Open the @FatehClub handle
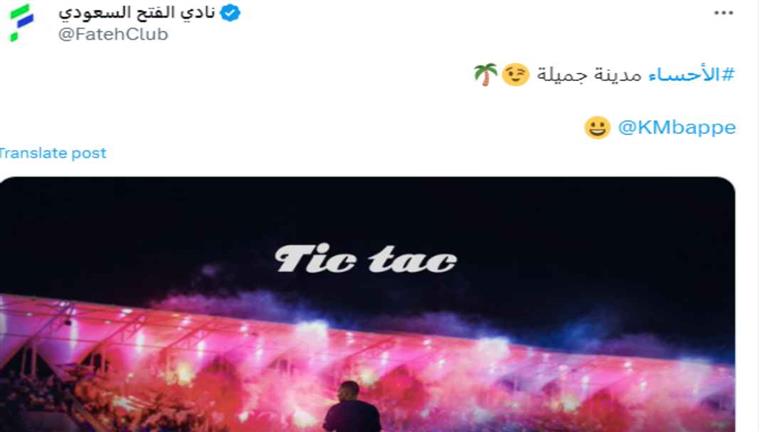 (113, 34)
